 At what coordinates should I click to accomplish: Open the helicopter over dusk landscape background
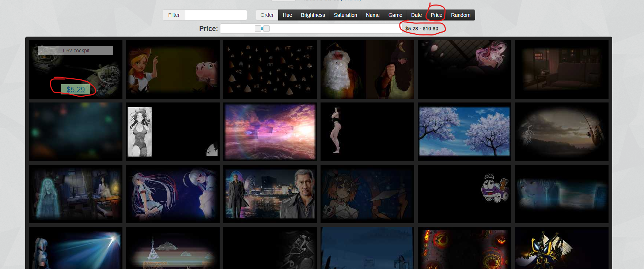tap(562, 132)
